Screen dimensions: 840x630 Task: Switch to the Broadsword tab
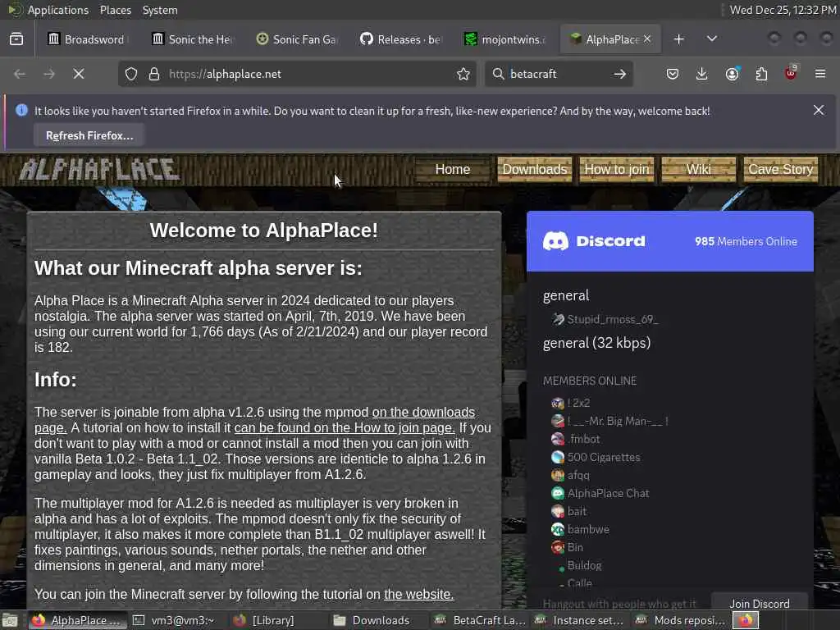tap(85, 39)
